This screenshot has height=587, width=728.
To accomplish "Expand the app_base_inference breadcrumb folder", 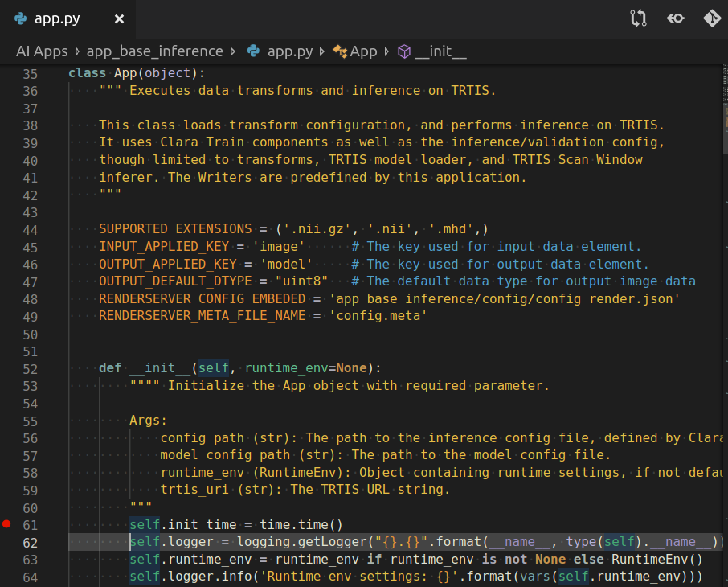I will [154, 51].
